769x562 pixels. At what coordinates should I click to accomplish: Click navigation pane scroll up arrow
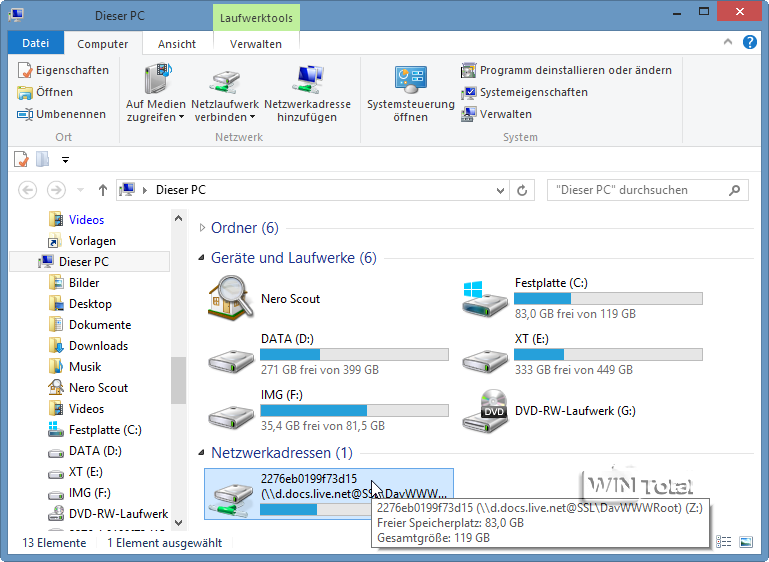(x=179, y=218)
